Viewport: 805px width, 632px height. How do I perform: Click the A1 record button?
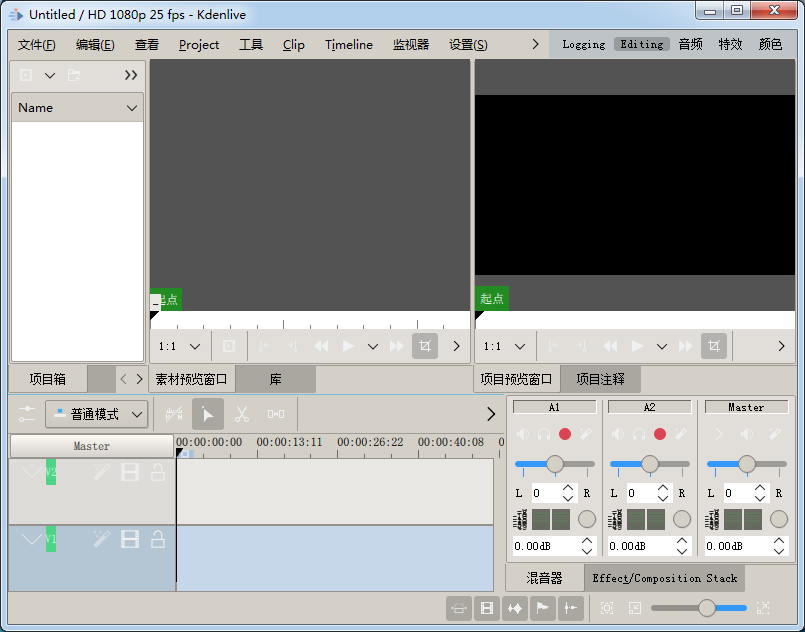click(x=565, y=434)
